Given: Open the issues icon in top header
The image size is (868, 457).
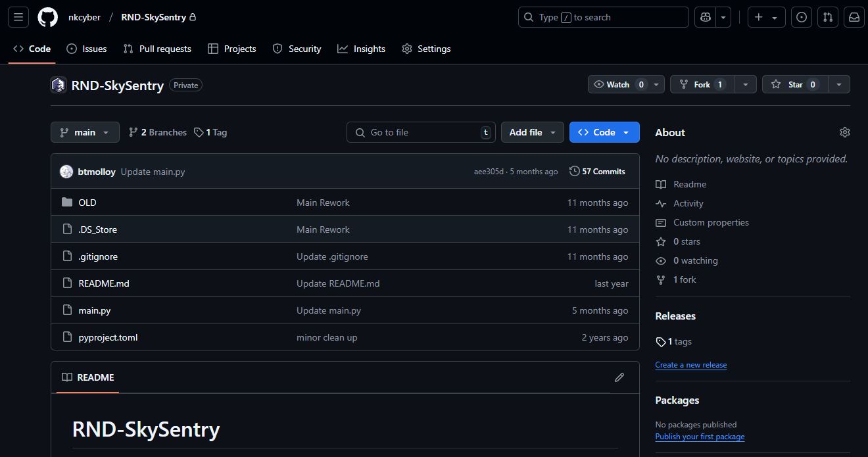Looking at the screenshot, I should [x=802, y=17].
